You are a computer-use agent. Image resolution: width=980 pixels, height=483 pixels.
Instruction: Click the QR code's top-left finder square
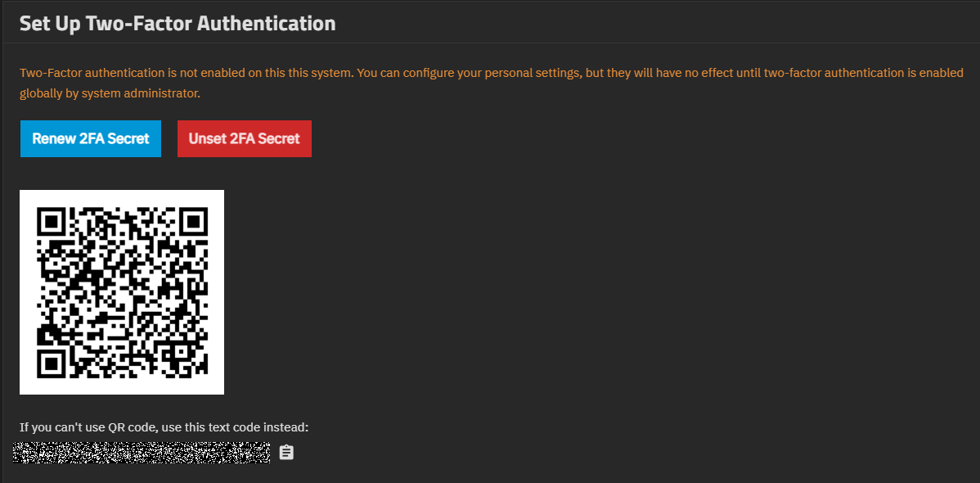click(x=51, y=221)
